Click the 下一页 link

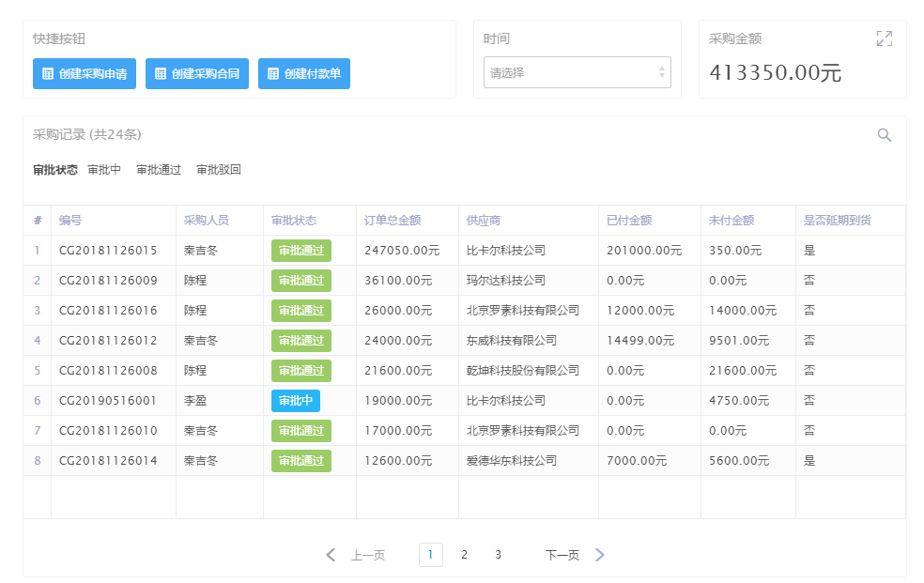point(562,555)
